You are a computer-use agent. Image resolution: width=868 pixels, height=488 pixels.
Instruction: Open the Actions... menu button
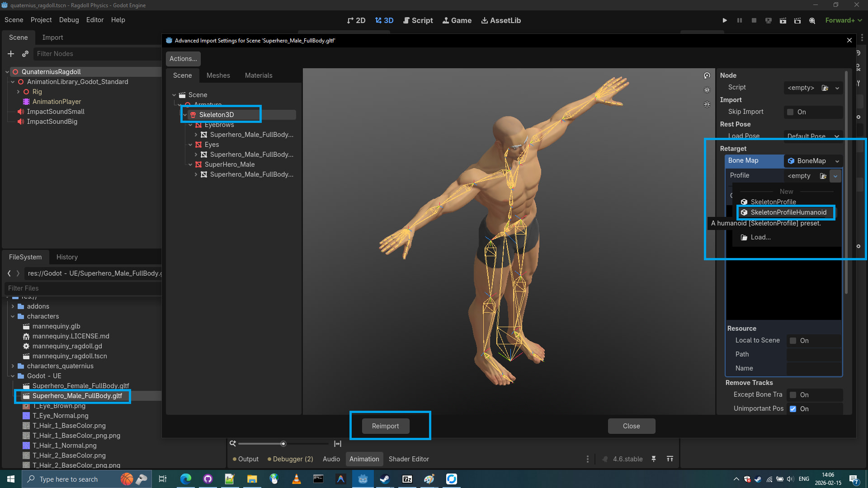tap(183, 59)
